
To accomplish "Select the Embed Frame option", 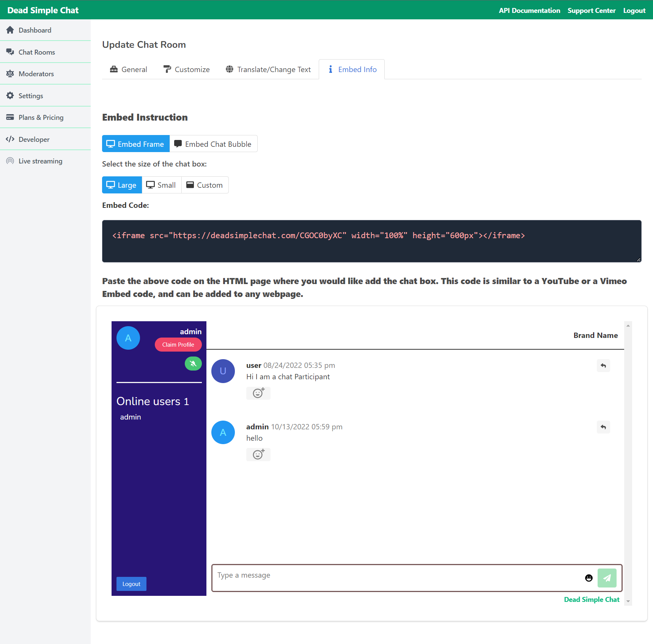I will click(x=136, y=144).
